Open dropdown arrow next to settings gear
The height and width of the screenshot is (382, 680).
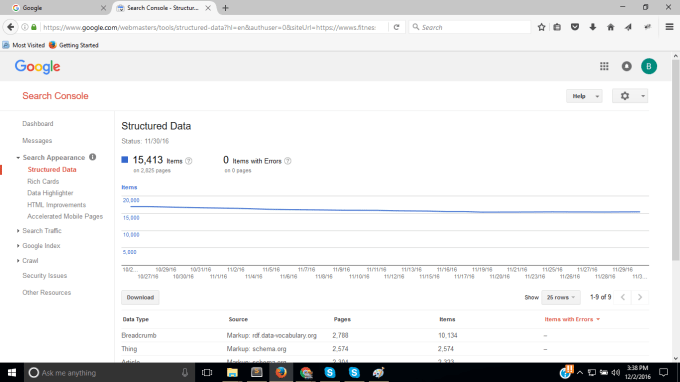[643, 96]
